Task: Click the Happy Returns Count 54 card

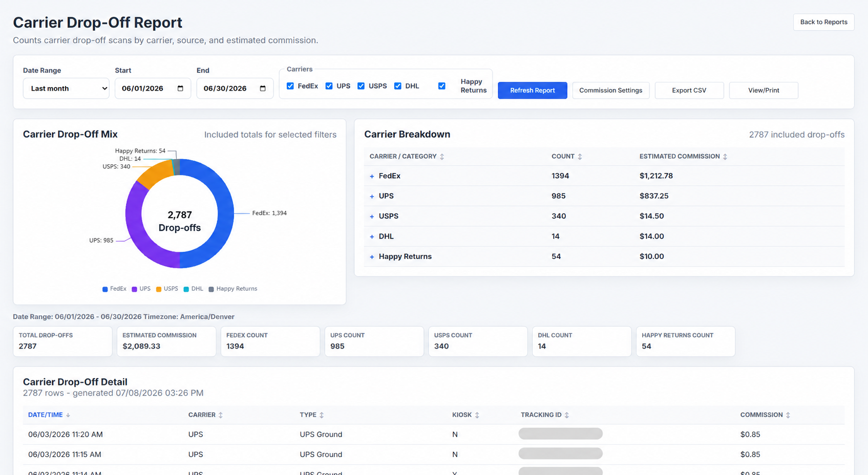Action: 686,341
